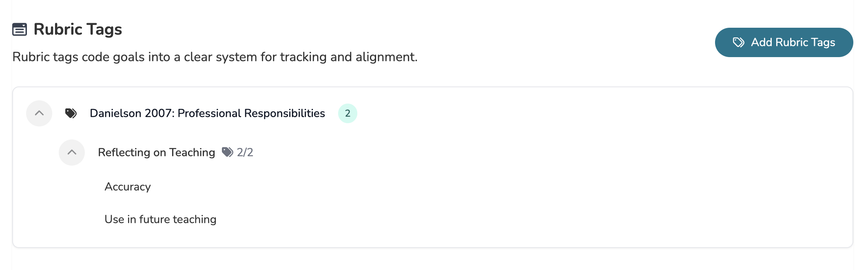The height and width of the screenshot is (270, 868).
Task: Click the 2/2 tag count
Action: [x=245, y=153]
